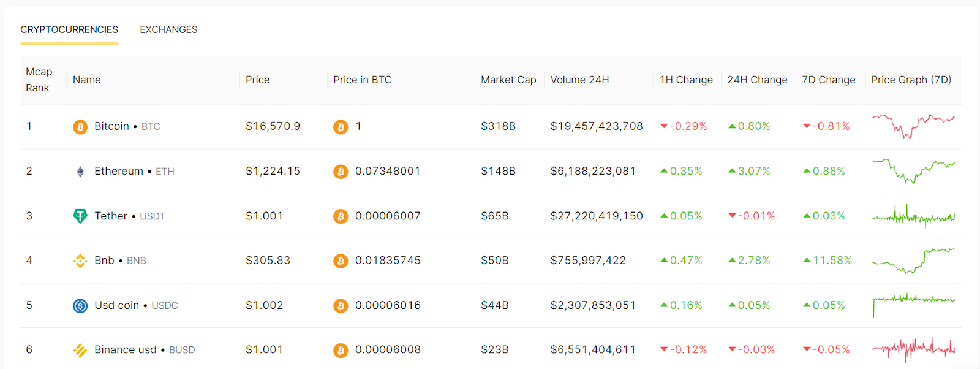Click the BTC ticker label
The image size is (980, 369).
(x=151, y=127)
